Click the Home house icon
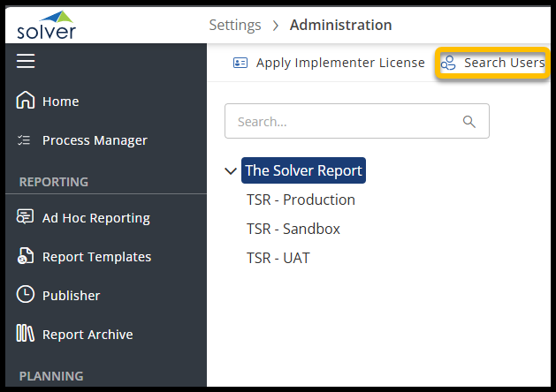556x392 pixels. [x=26, y=102]
